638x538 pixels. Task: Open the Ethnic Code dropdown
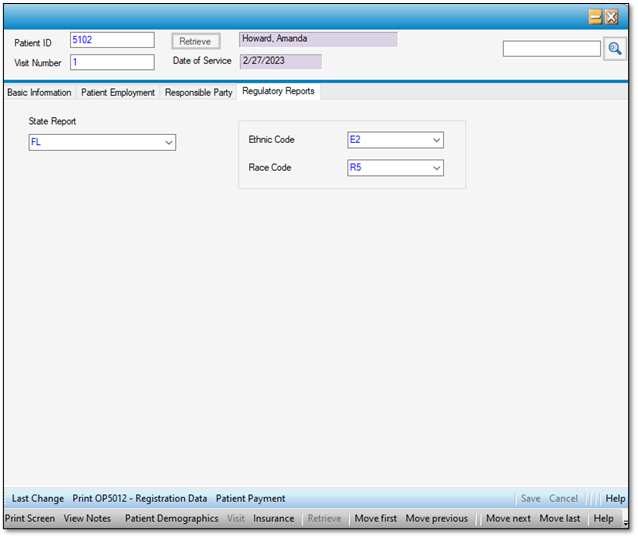point(436,141)
